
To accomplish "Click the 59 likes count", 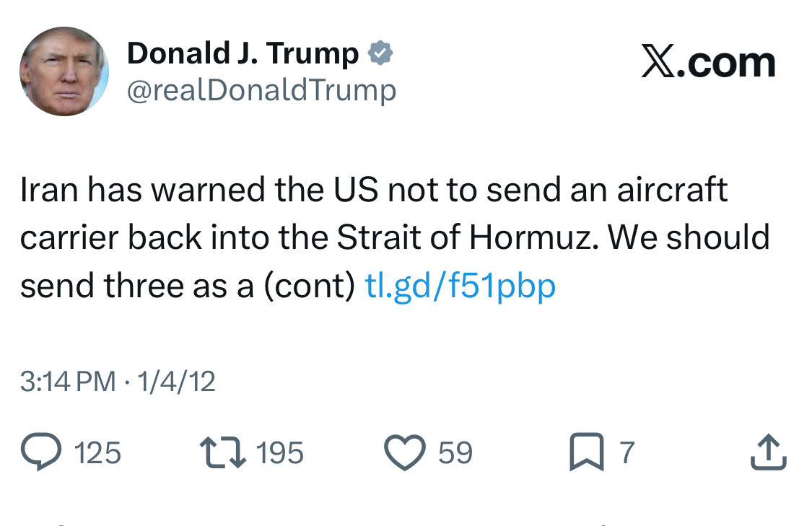I will click(x=455, y=453).
